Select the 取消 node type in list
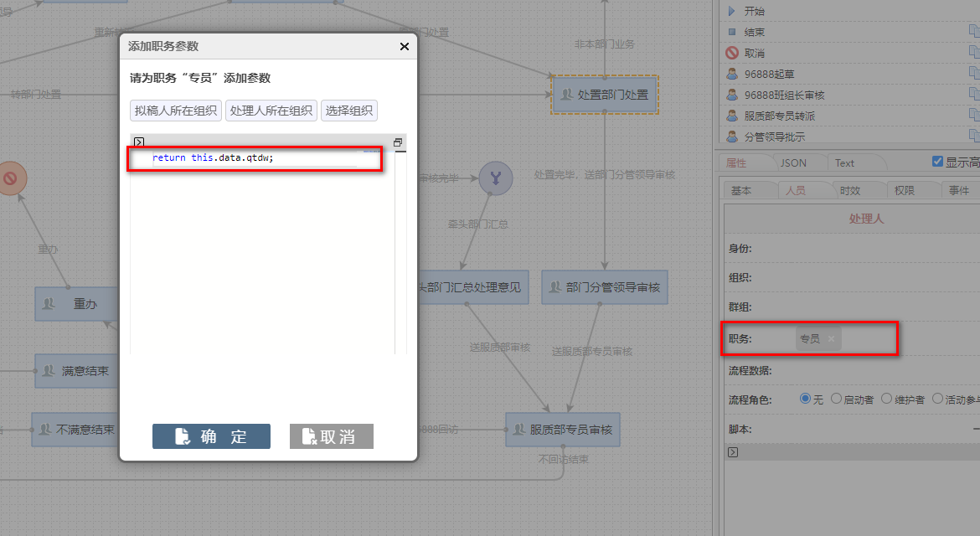This screenshot has height=536, width=980. pos(754,53)
